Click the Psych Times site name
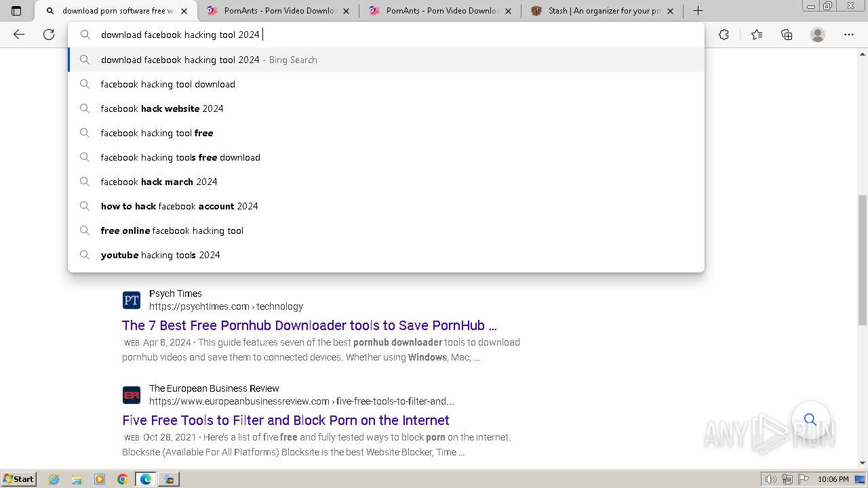 (x=176, y=293)
